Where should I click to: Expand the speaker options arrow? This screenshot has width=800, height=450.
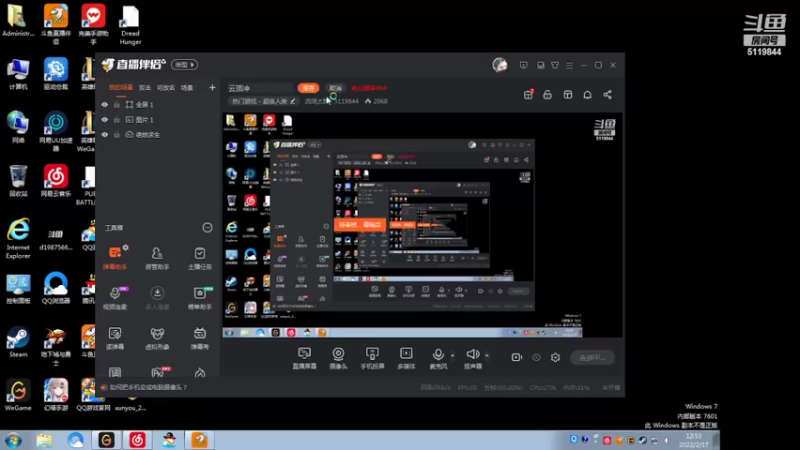tap(486, 355)
